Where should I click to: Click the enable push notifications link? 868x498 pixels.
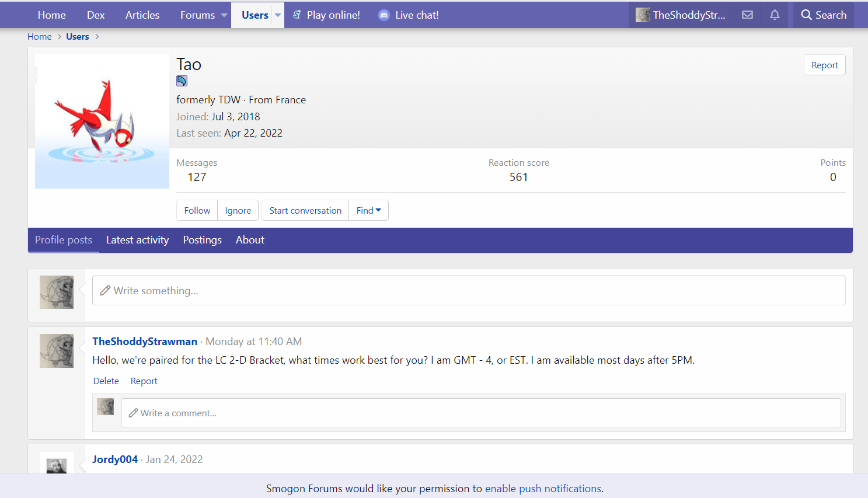543,489
